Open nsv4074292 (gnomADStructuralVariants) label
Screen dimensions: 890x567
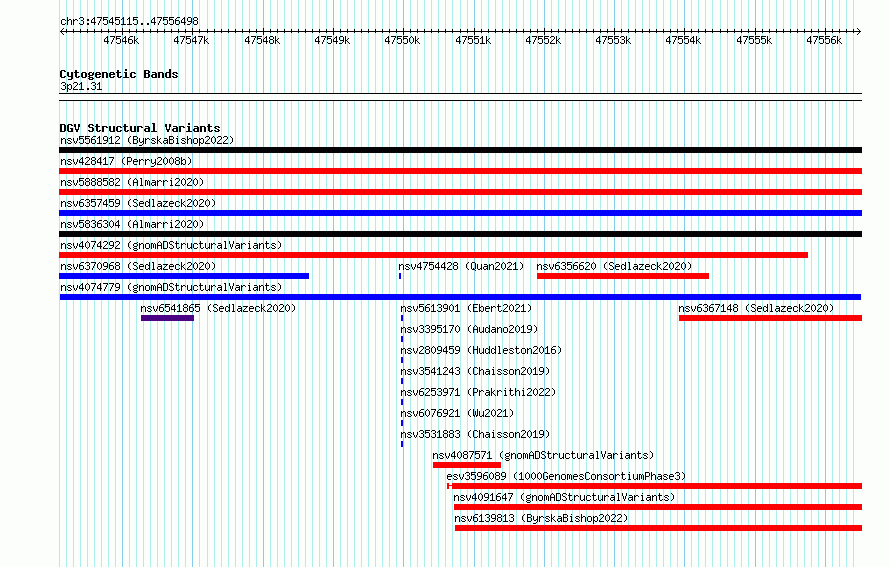point(171,245)
